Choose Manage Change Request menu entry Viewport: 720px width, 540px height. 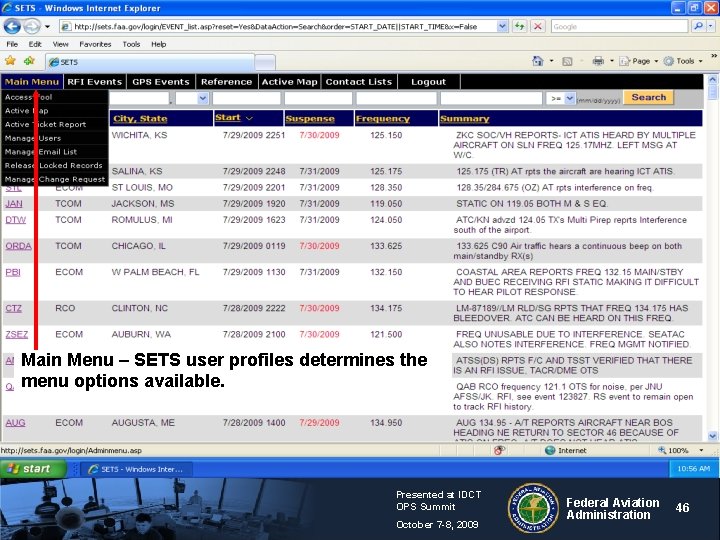click(x=55, y=179)
